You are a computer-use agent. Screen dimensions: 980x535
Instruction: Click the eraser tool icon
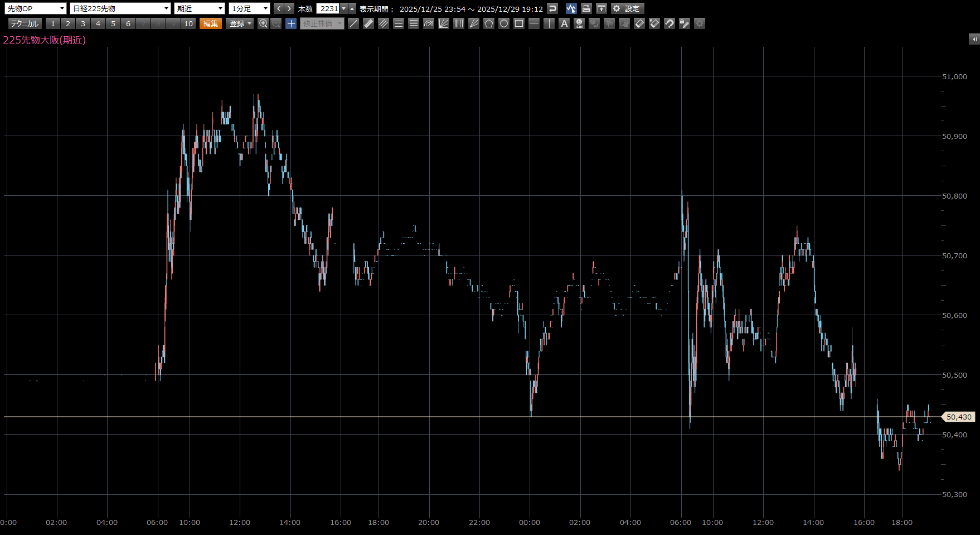click(x=639, y=23)
